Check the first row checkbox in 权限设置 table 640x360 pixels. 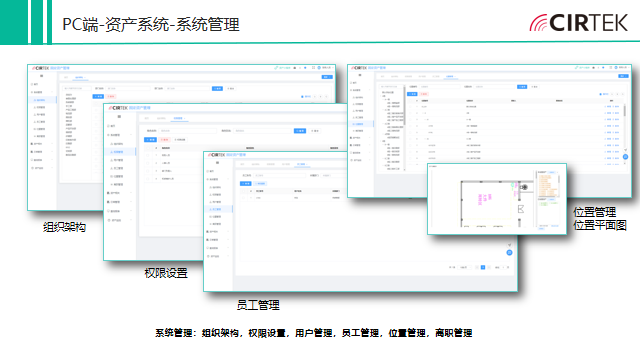[148, 155]
